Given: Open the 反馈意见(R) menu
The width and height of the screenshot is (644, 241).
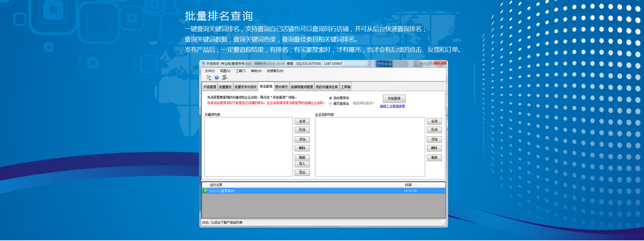Looking at the screenshot, I should coord(275,71).
